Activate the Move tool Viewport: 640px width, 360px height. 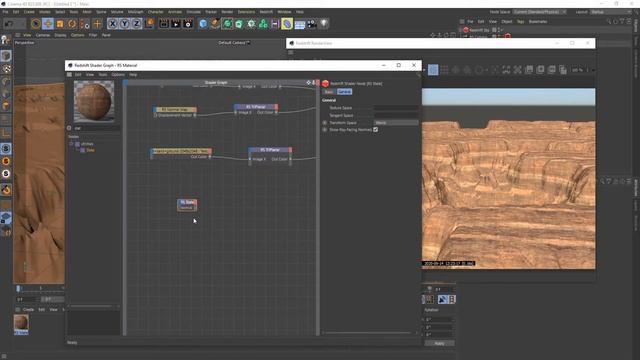(x=48, y=24)
